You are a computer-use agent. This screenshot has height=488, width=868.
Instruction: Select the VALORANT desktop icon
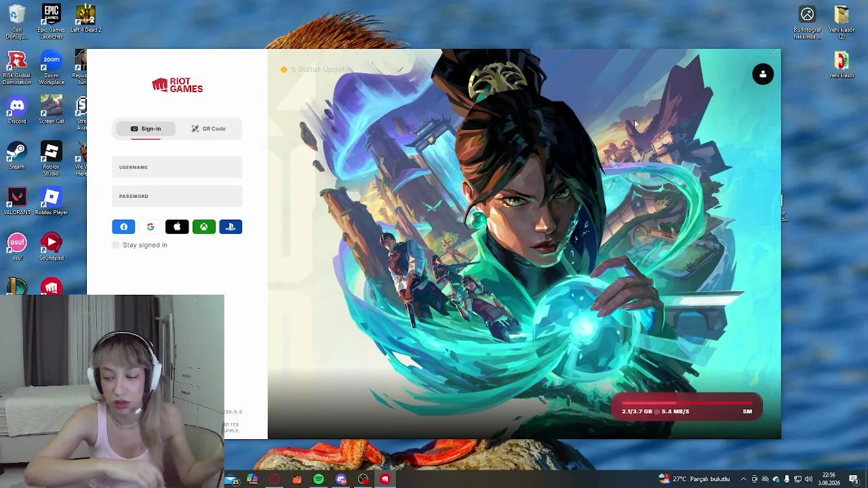click(x=17, y=201)
